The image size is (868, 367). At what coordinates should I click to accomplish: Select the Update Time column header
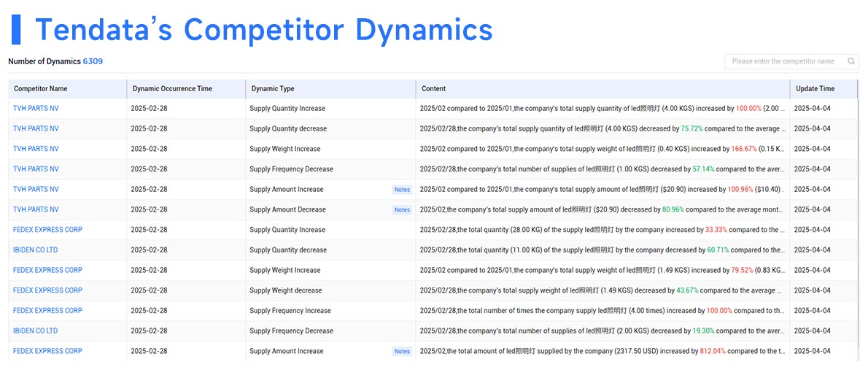click(814, 89)
